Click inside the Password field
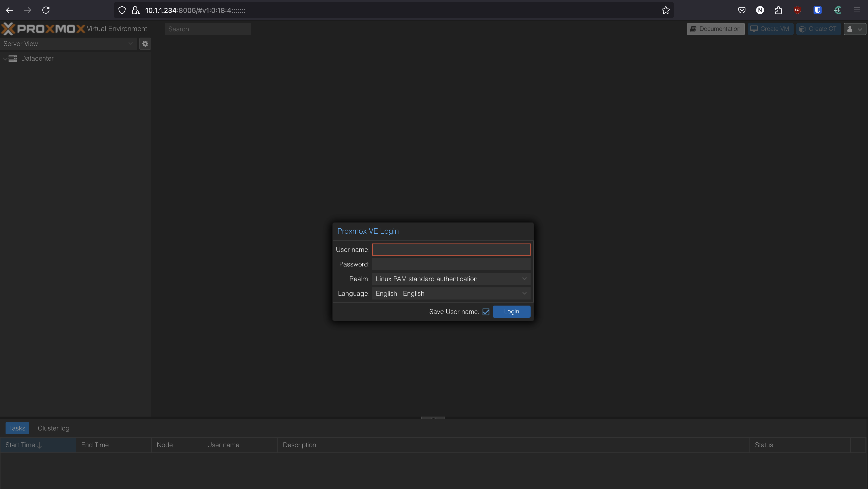The height and width of the screenshot is (489, 868). [x=451, y=264]
